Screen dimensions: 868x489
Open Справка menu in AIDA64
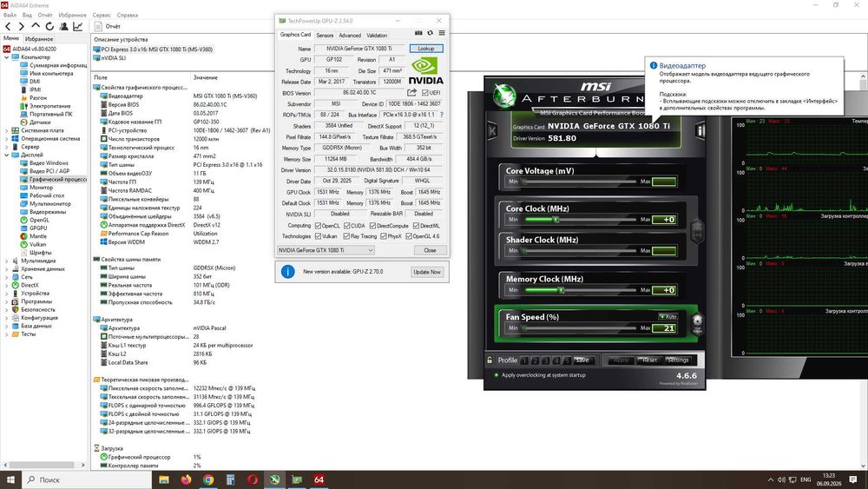(x=128, y=15)
